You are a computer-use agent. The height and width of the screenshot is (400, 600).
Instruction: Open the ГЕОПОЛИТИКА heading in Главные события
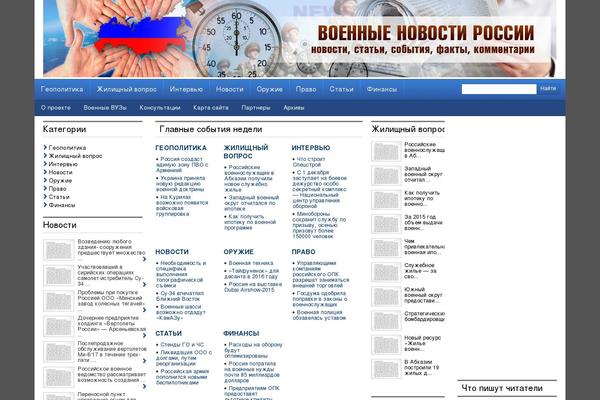tap(181, 148)
